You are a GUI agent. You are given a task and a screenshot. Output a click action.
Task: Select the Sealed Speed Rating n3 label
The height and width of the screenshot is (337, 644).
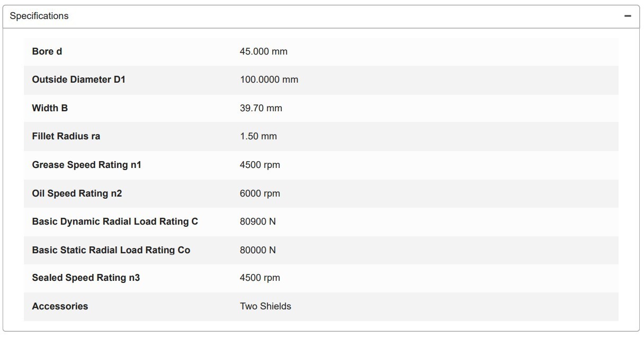(86, 278)
